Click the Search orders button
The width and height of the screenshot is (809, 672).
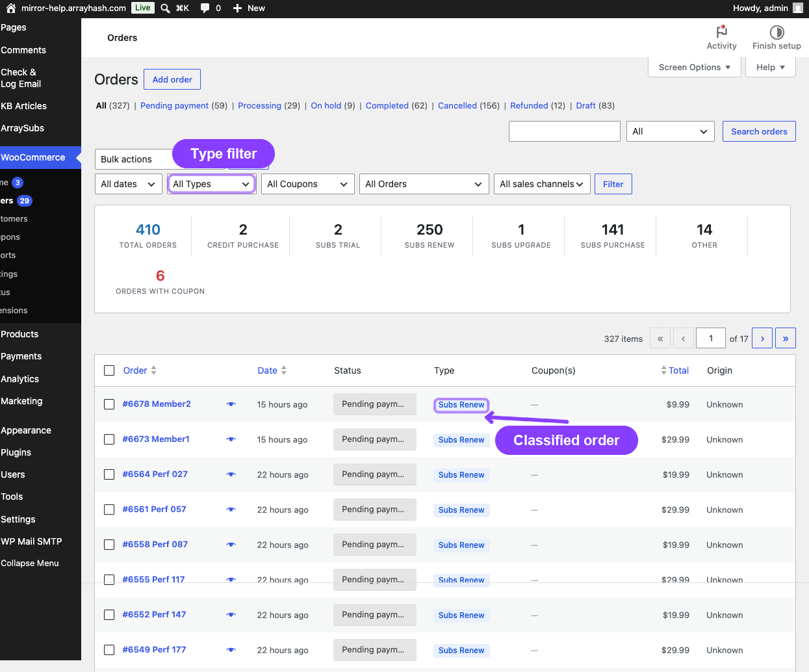(x=759, y=131)
